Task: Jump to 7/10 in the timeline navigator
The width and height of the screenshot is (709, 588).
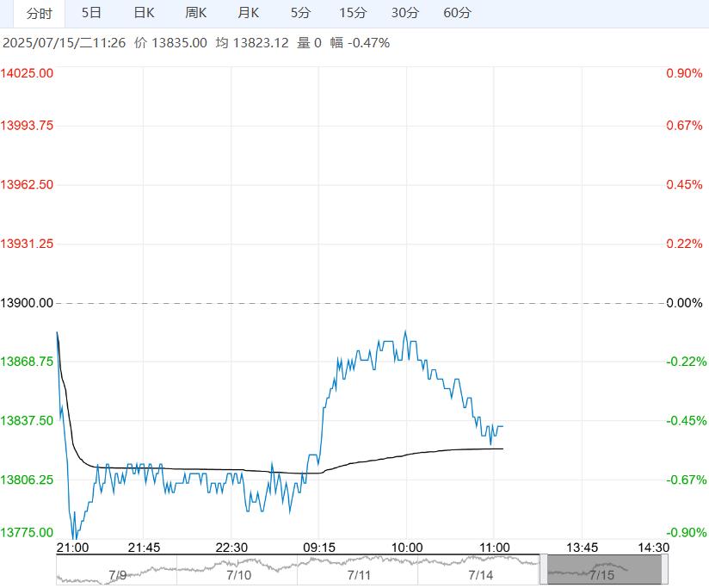Action: [x=237, y=573]
